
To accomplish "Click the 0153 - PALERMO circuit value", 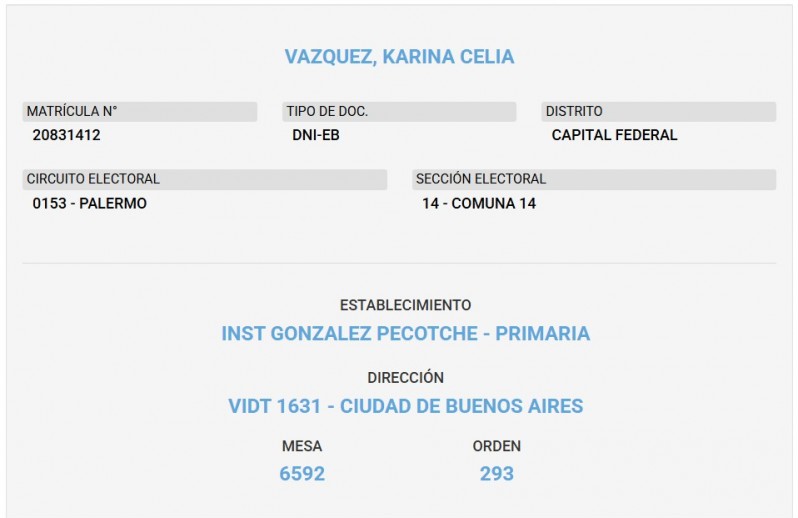I will [x=90, y=203].
